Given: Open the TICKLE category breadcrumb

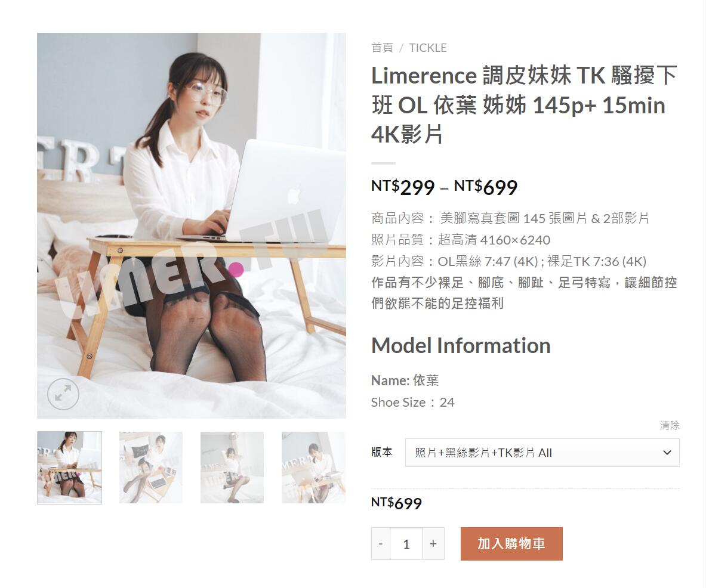Looking at the screenshot, I should click(428, 48).
